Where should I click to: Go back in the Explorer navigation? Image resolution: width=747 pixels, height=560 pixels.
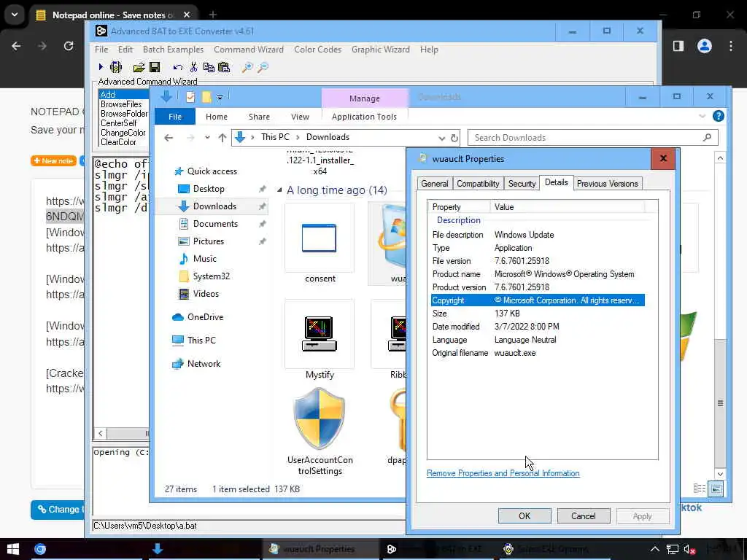tap(169, 138)
